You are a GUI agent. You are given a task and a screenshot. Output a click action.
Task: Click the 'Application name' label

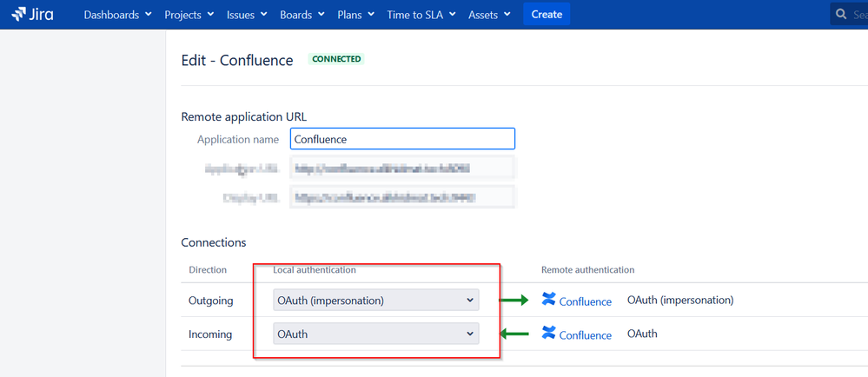coord(238,140)
